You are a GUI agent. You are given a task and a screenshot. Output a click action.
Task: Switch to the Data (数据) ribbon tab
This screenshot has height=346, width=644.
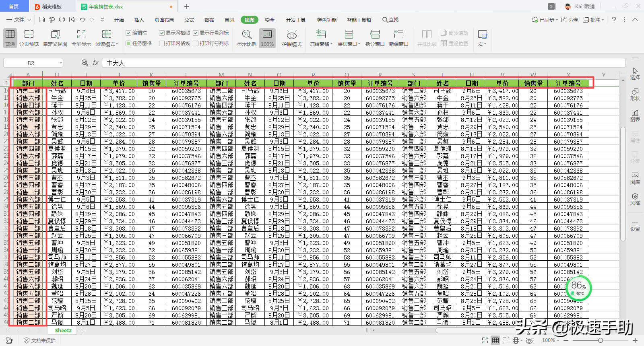[209, 20]
